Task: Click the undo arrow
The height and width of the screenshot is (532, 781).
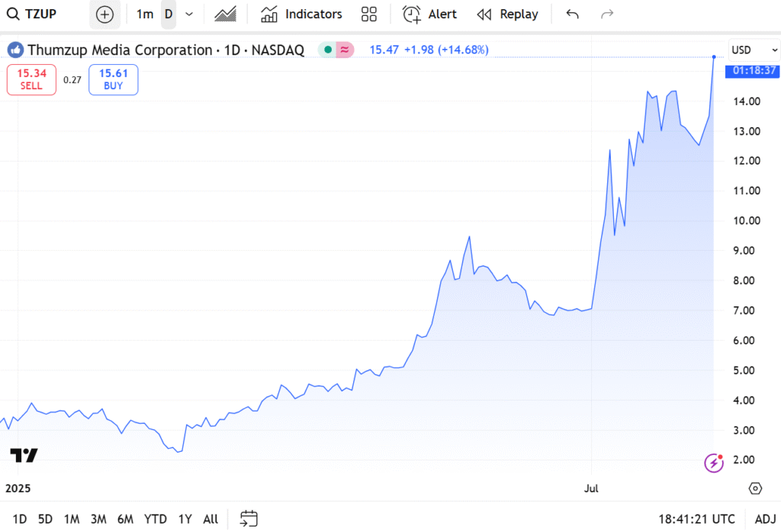Action: (573, 14)
